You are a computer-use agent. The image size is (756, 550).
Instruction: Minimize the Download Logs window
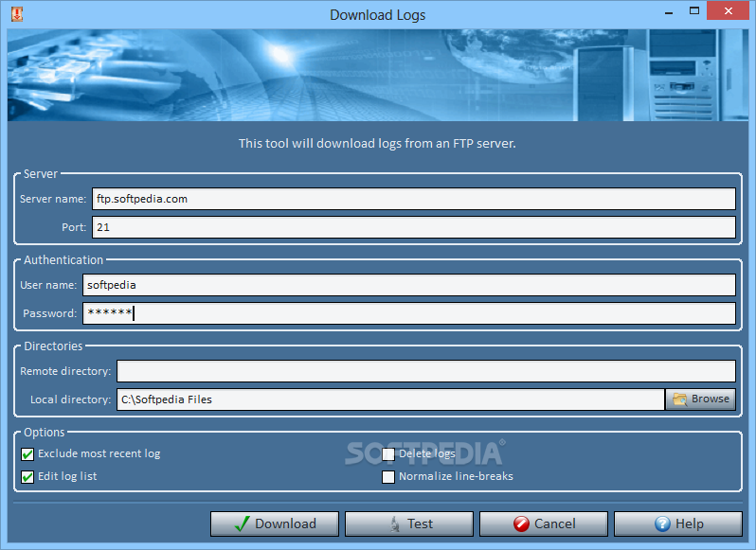coord(669,12)
